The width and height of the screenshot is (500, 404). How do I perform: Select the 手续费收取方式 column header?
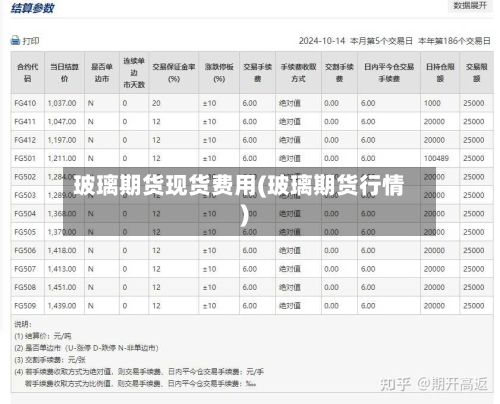(x=298, y=73)
